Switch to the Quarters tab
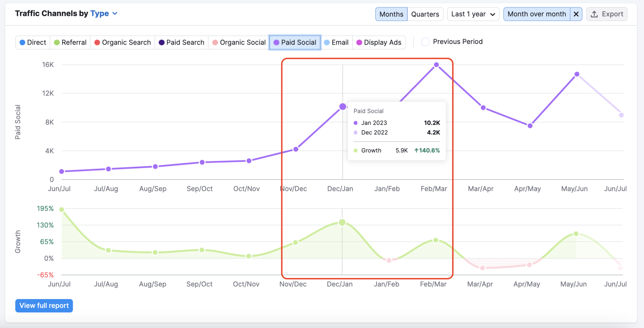 425,14
